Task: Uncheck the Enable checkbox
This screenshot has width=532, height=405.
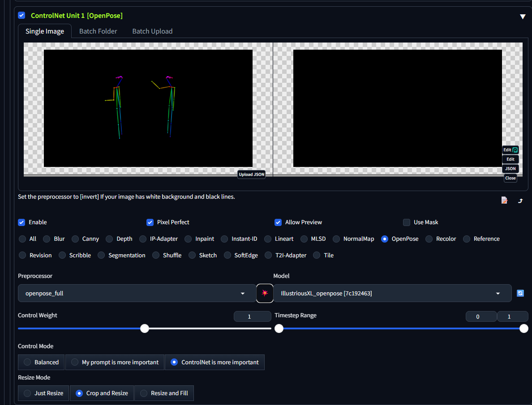Action: [x=21, y=222]
